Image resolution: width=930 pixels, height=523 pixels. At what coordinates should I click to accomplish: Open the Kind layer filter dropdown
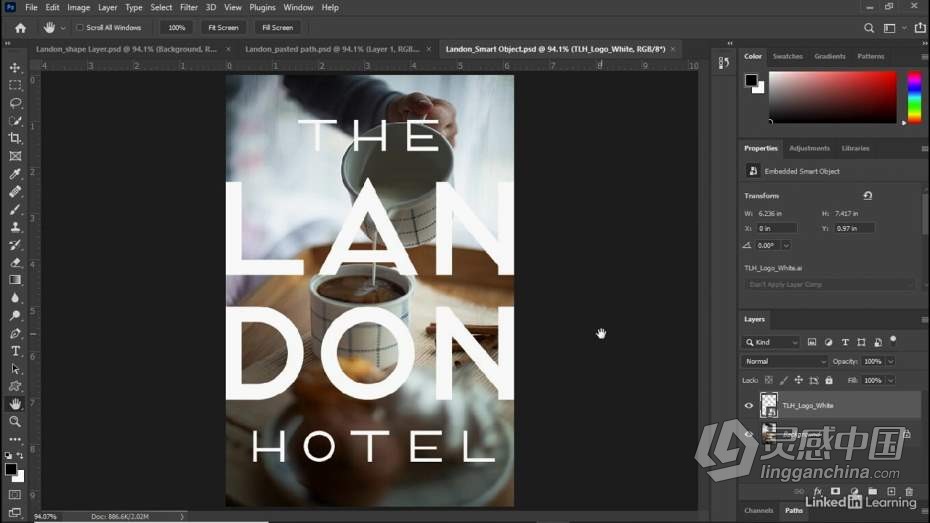coord(770,342)
